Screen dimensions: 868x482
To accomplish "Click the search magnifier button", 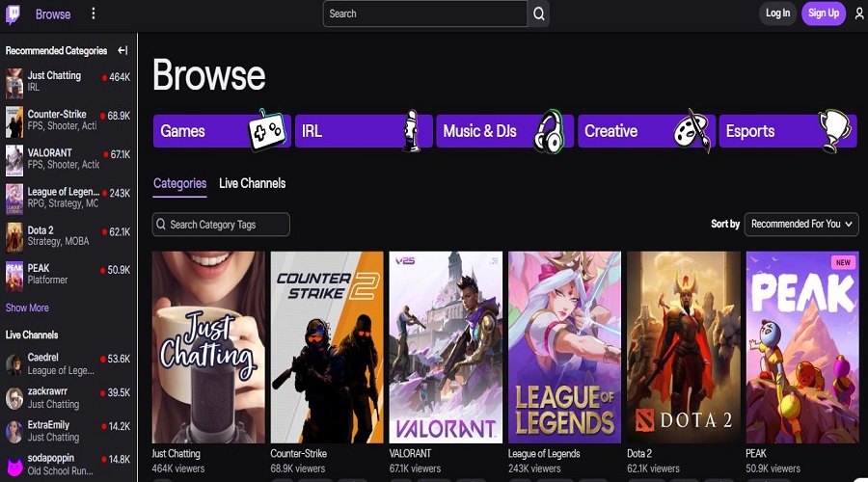I will pos(538,13).
